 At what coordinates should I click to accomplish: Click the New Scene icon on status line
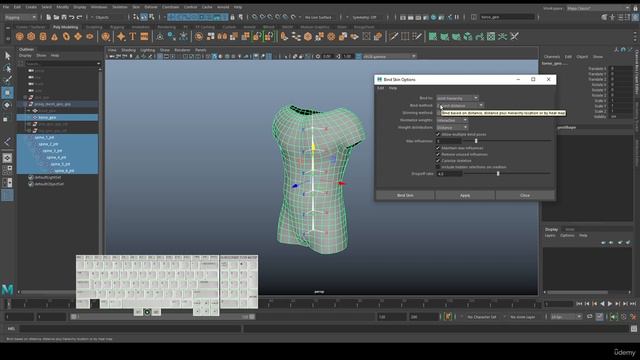pos(49,17)
